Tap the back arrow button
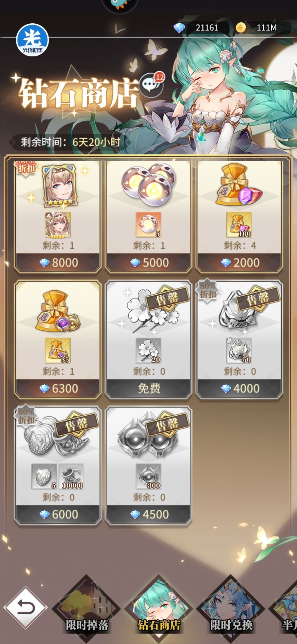 (x=26, y=608)
